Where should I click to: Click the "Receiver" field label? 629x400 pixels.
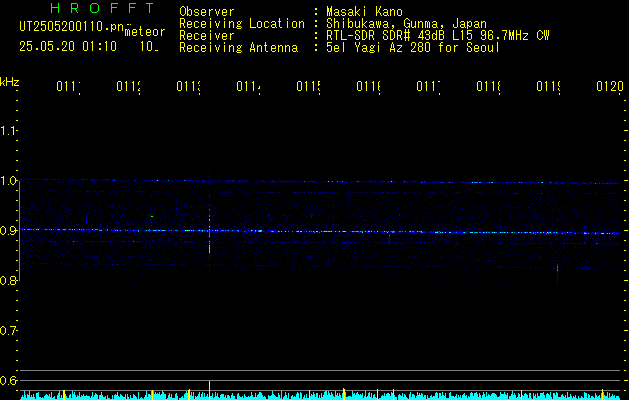click(x=207, y=36)
